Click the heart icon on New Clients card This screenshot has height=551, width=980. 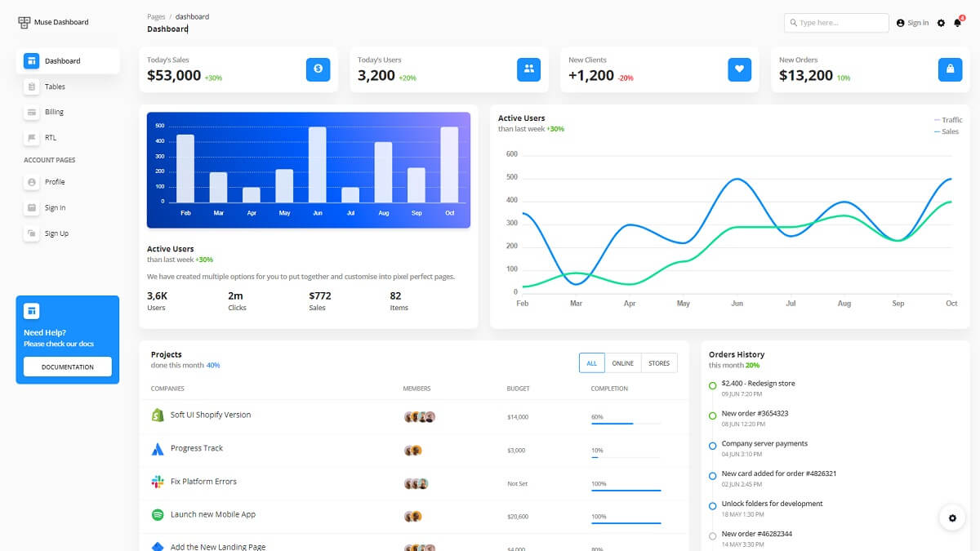click(x=739, y=69)
